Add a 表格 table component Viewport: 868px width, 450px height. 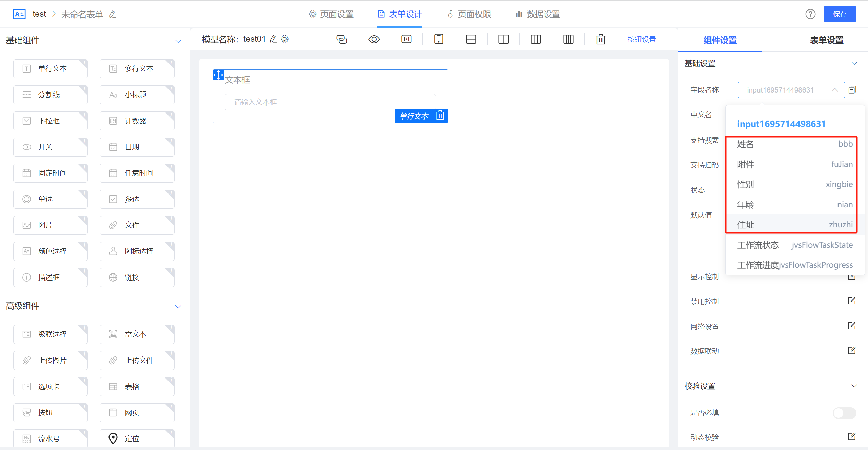coord(137,387)
